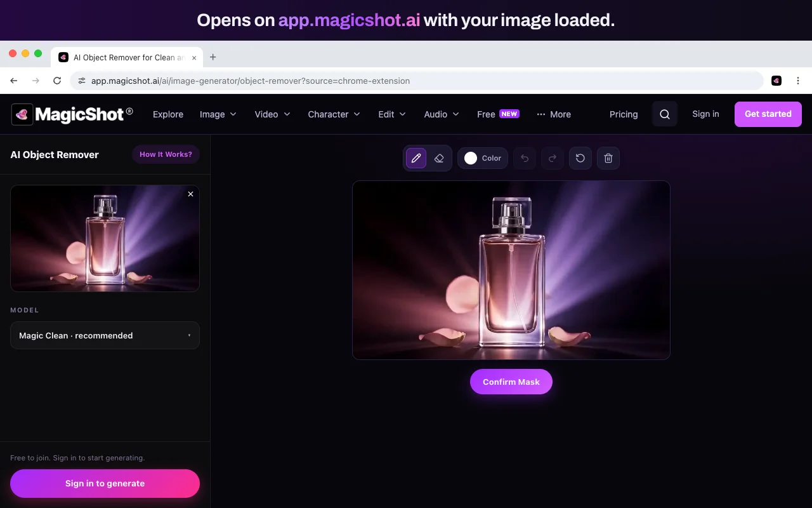
Task: Click the Sign in link in the header
Action: (705, 114)
